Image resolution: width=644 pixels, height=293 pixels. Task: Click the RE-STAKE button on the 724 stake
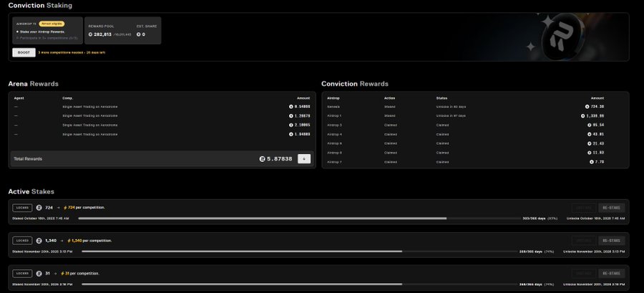pos(612,208)
